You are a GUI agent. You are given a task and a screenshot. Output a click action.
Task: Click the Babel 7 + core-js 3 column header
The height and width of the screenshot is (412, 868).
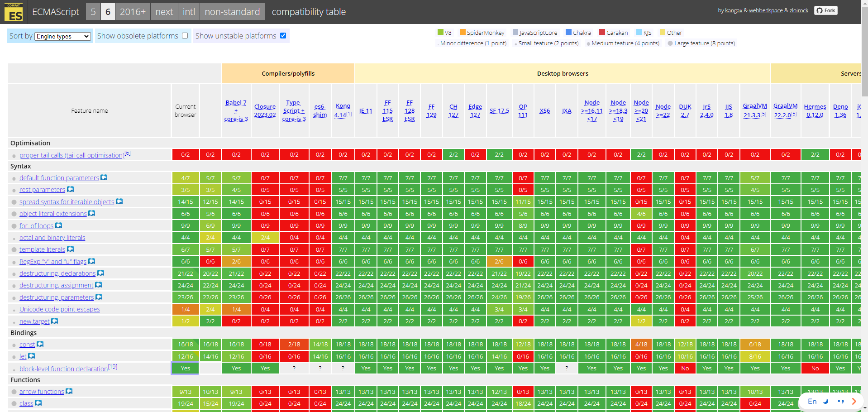[x=236, y=110]
